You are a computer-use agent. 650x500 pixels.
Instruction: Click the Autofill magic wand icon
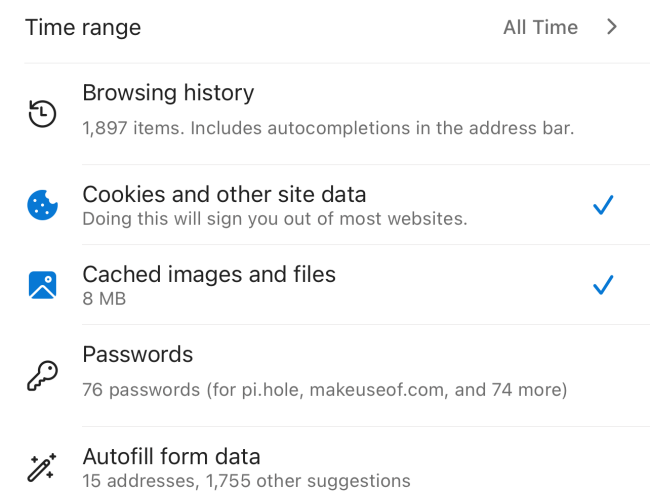(x=42, y=467)
